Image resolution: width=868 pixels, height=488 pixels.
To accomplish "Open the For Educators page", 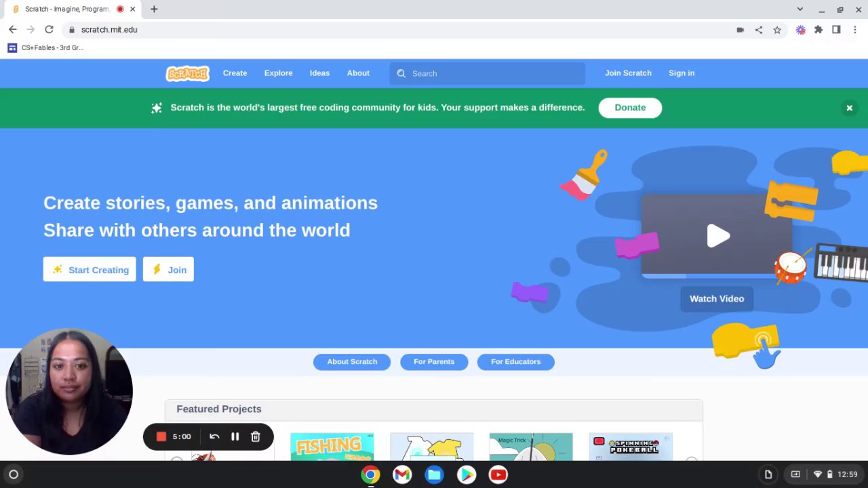I will 516,362.
